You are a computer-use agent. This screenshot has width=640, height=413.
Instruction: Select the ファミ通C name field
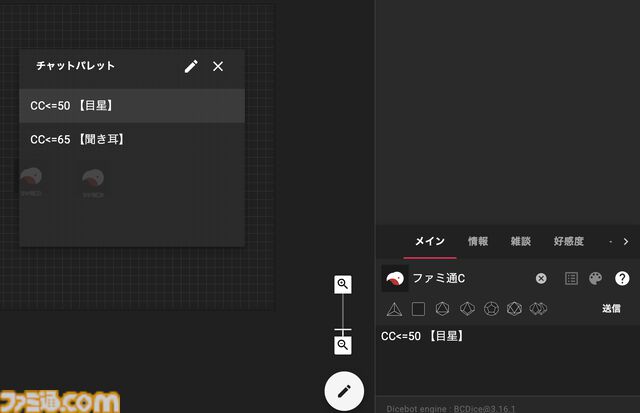pyautogui.click(x=471, y=278)
